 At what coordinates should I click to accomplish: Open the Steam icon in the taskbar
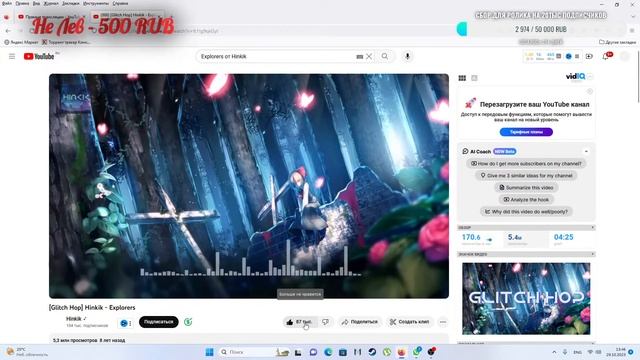[372, 352]
